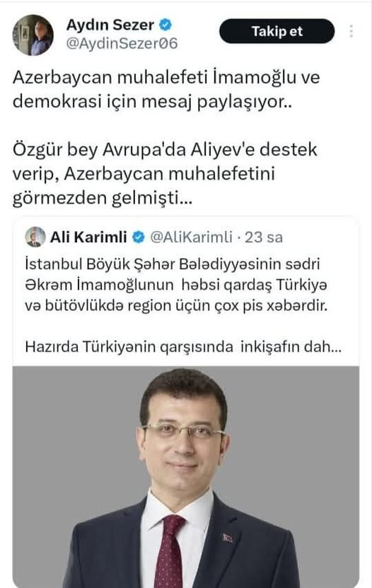Click the line mentioning qardaş Türkiyə

175,285
